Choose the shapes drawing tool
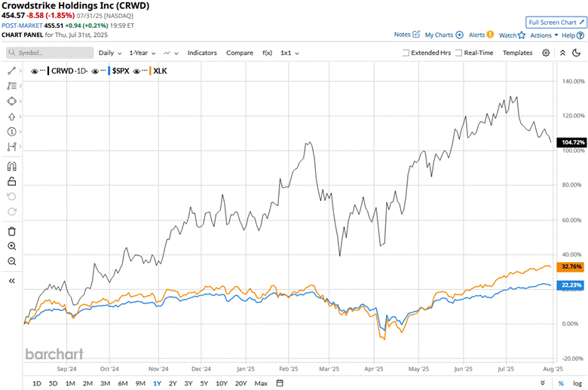 pyautogui.click(x=11, y=101)
